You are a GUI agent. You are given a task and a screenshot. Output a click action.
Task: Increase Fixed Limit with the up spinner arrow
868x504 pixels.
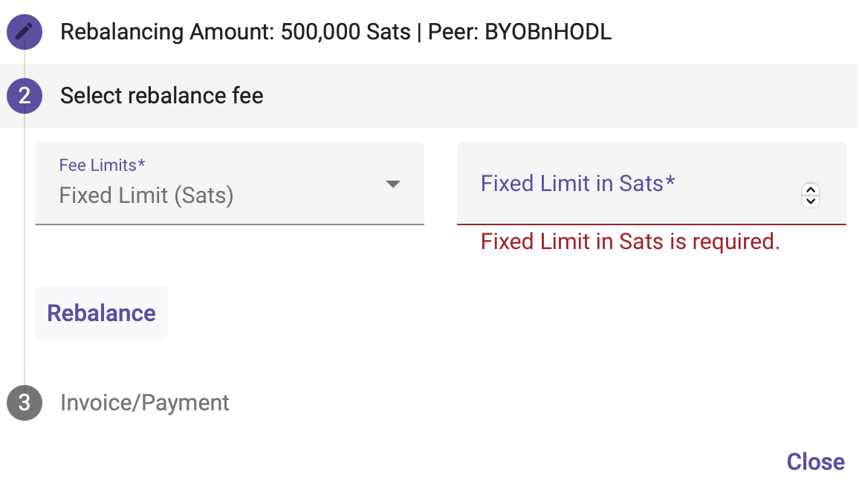coord(811,190)
